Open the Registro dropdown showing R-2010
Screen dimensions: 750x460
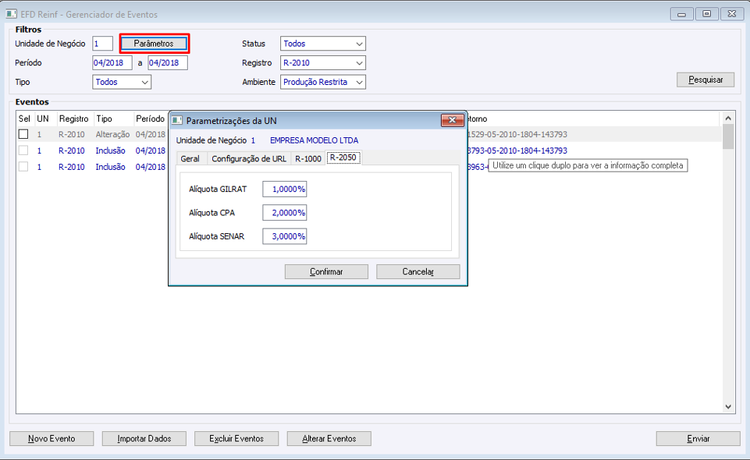pyautogui.click(x=323, y=63)
